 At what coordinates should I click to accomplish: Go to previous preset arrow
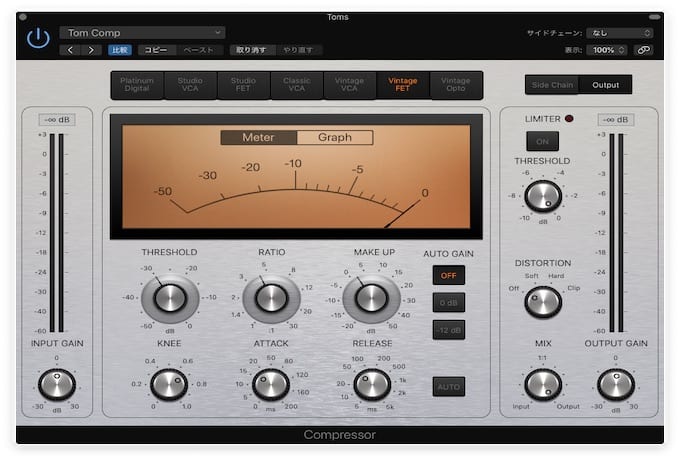[x=70, y=49]
